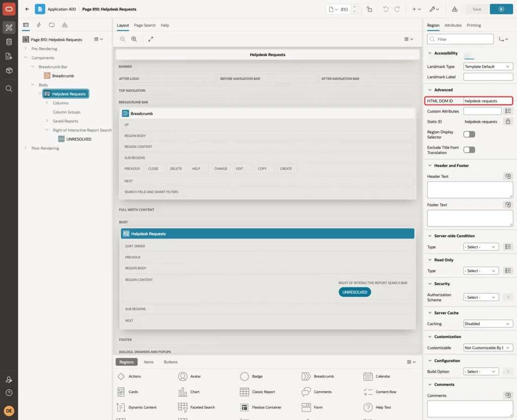Click Application 400 breadcrumb link
Viewport: 517px width, 420px height.
tap(62, 9)
